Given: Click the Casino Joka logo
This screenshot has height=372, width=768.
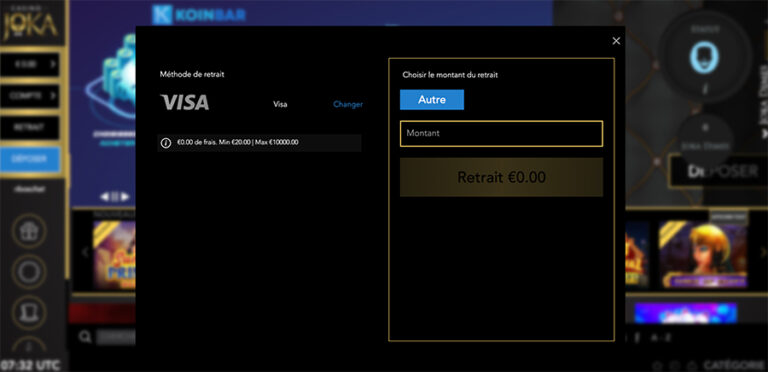Looking at the screenshot, I should [x=30, y=23].
